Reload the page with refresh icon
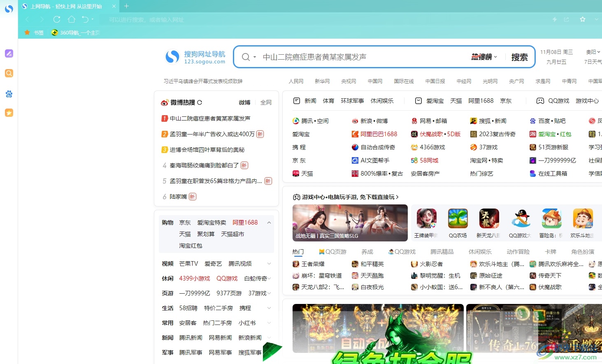The width and height of the screenshot is (602, 364). click(57, 19)
